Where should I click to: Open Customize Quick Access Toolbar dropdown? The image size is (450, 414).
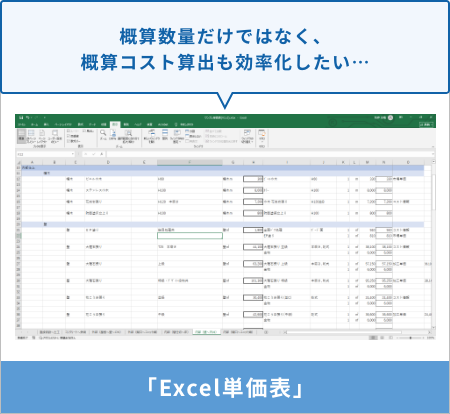pos(44,118)
